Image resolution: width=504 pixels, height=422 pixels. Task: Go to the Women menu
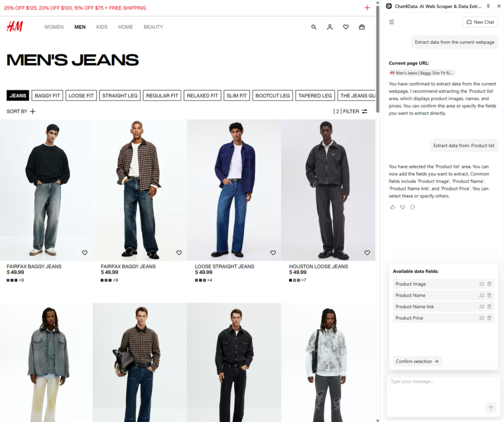[54, 27]
